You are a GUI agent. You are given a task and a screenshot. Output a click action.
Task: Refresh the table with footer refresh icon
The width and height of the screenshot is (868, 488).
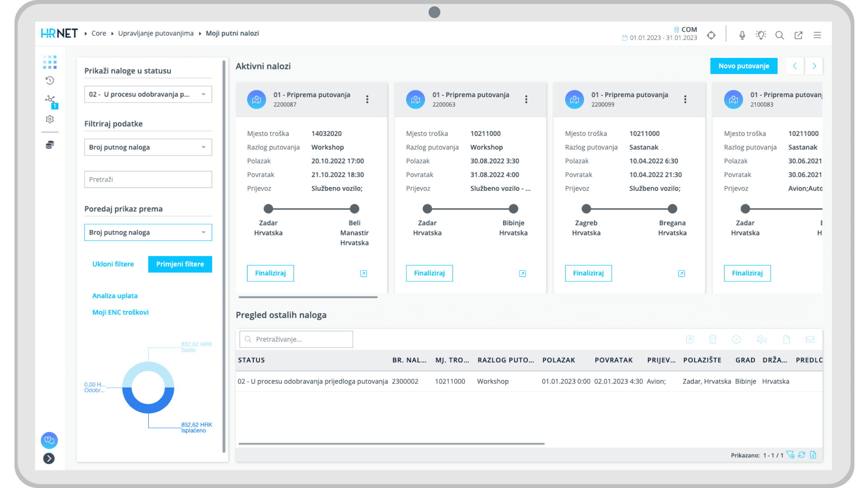click(x=802, y=455)
